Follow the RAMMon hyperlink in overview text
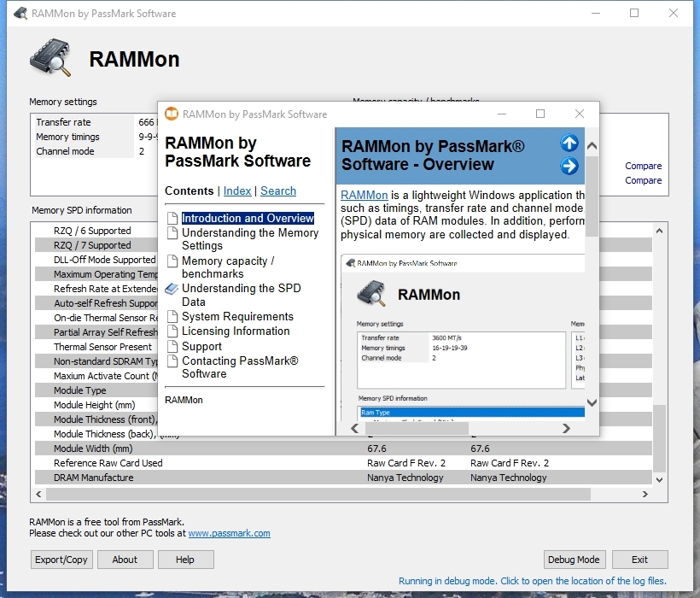 365,196
